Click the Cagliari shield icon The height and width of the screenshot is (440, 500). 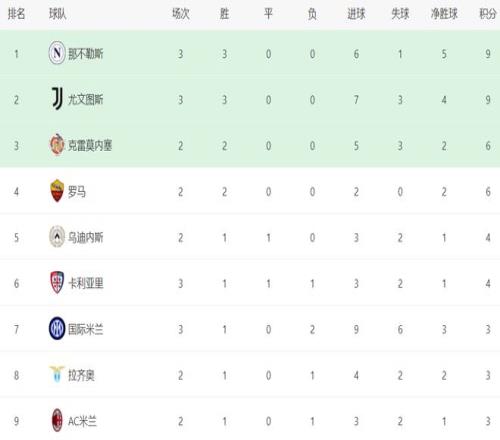(x=57, y=283)
